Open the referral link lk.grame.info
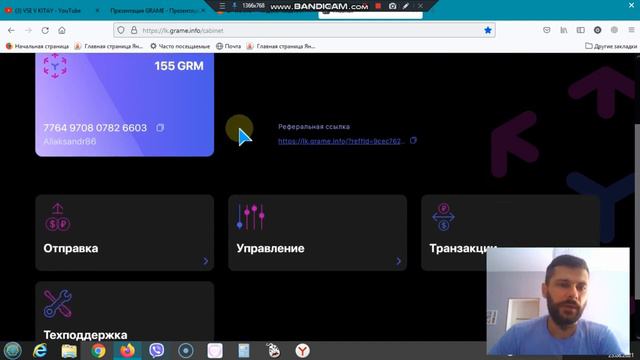 tap(341, 141)
